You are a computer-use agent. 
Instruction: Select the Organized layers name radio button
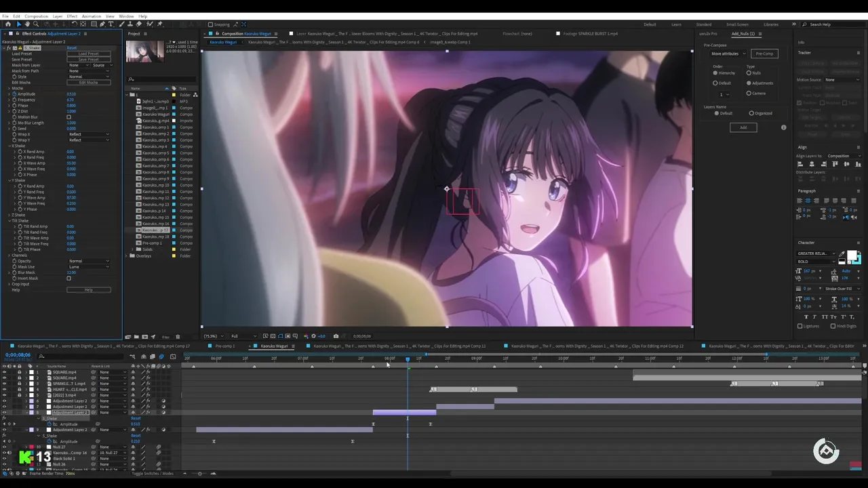point(751,113)
